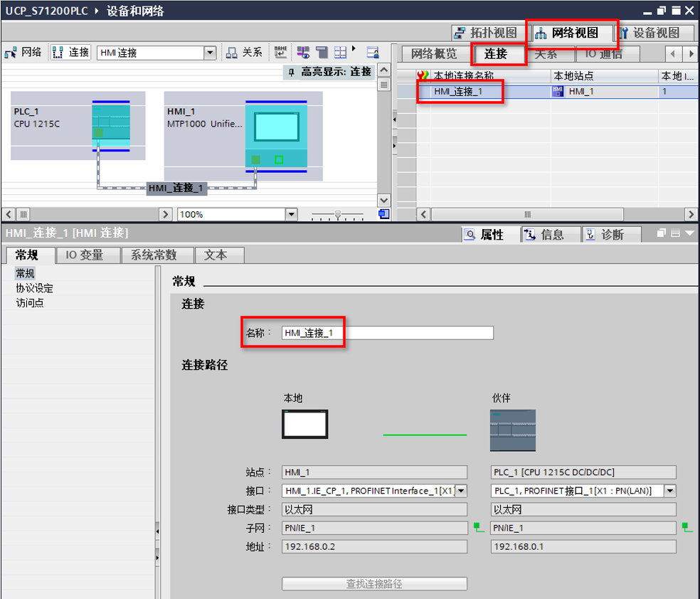
Task: Expand the 100% zoom level dropdown
Action: pyautogui.click(x=290, y=214)
